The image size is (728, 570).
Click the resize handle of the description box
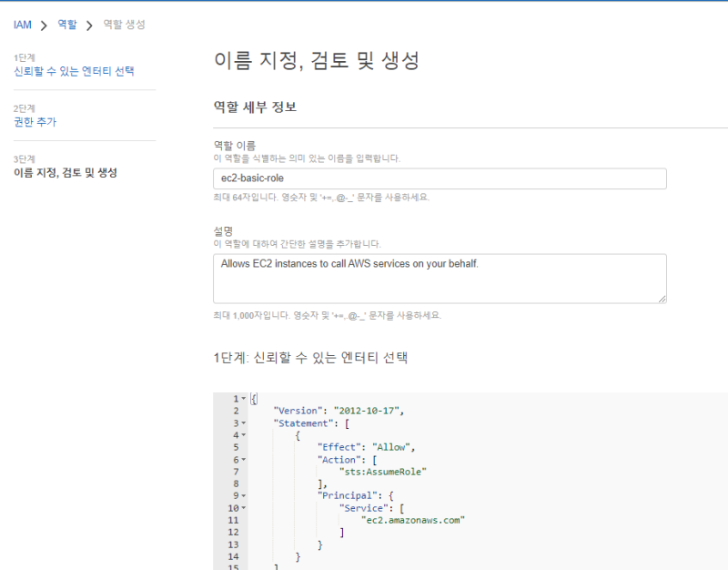662,299
